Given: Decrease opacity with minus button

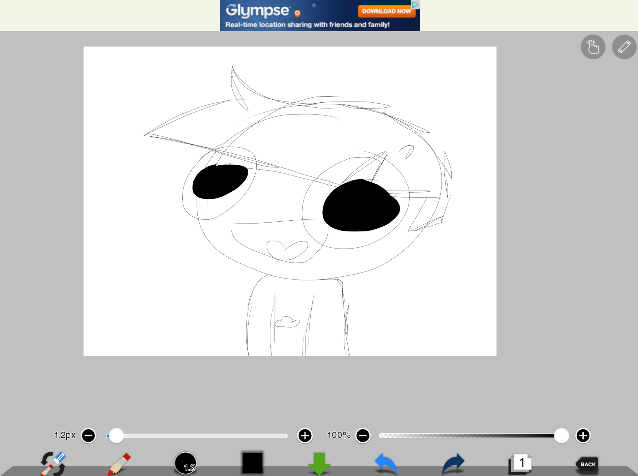Looking at the screenshot, I should [363, 436].
